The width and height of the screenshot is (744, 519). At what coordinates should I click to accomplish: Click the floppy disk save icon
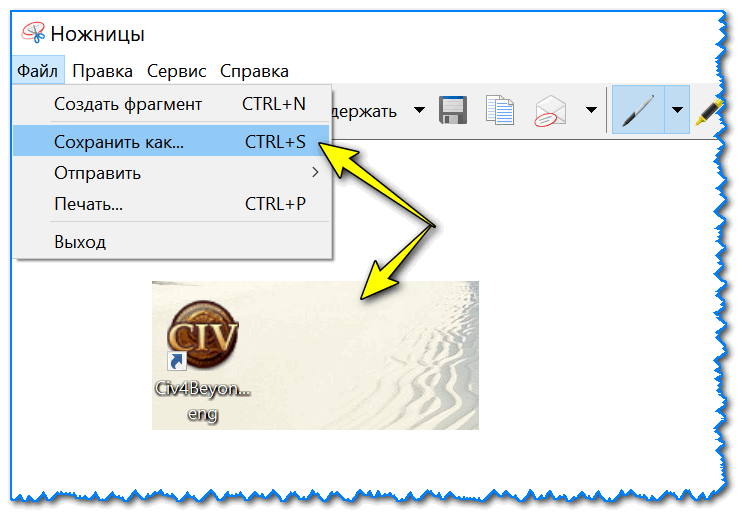[x=453, y=110]
